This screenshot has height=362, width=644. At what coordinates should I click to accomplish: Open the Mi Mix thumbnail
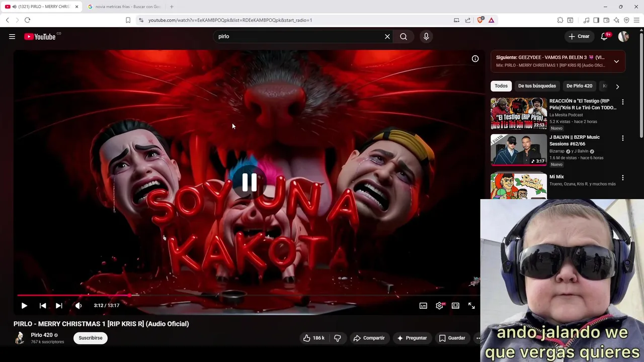[x=519, y=186]
